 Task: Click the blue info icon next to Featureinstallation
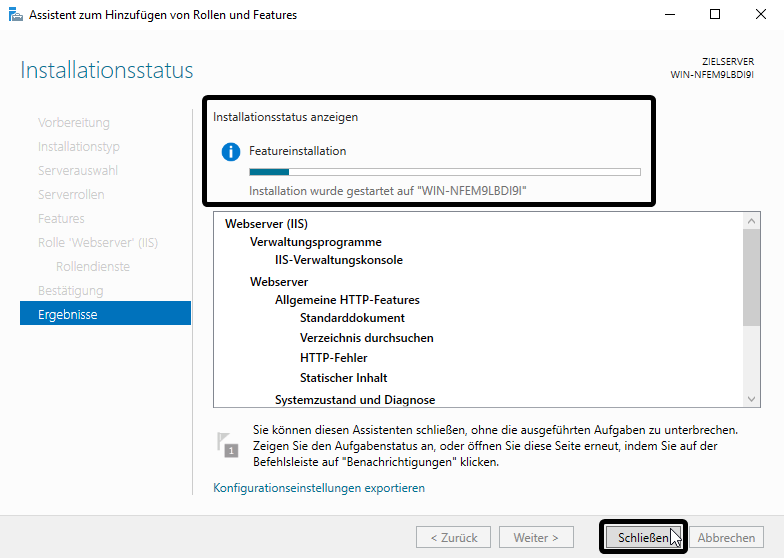pyautogui.click(x=230, y=152)
